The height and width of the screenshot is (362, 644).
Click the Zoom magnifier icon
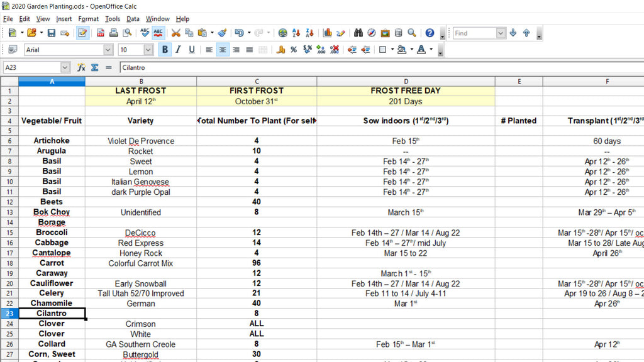[x=411, y=33]
